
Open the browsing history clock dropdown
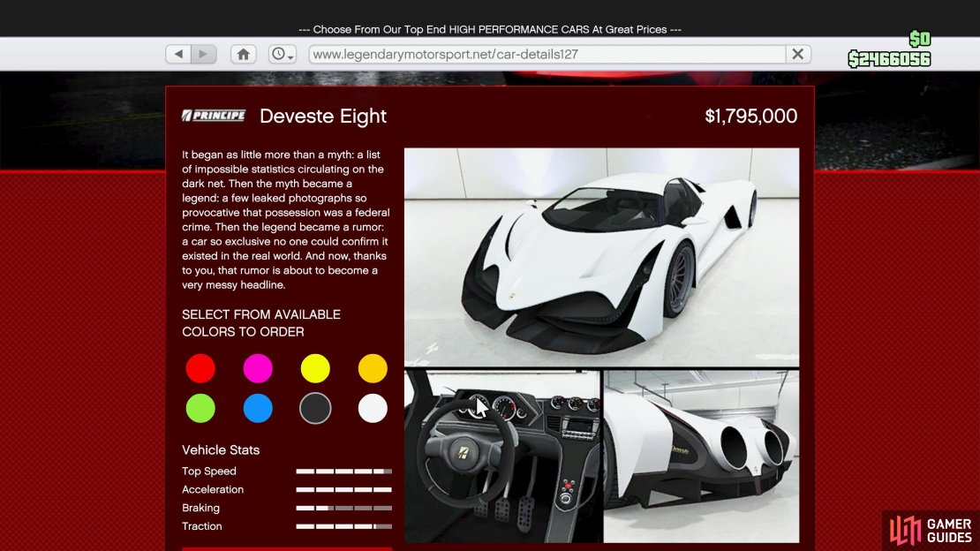[283, 54]
